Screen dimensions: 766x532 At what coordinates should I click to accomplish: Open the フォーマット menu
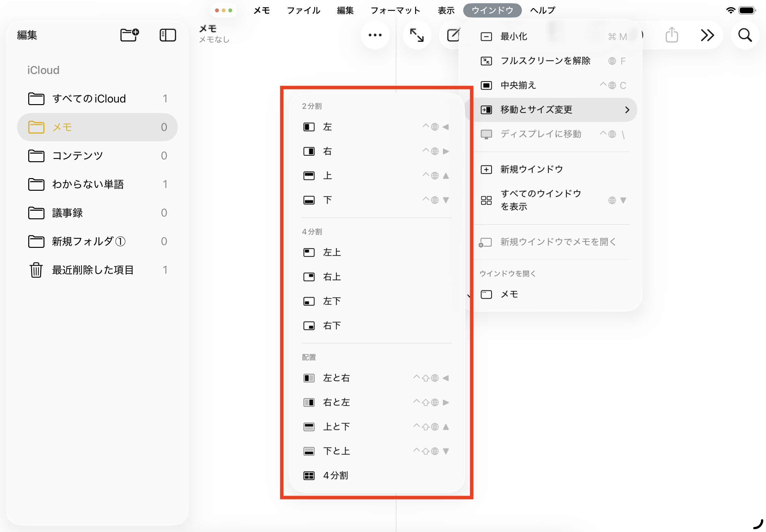pos(395,10)
